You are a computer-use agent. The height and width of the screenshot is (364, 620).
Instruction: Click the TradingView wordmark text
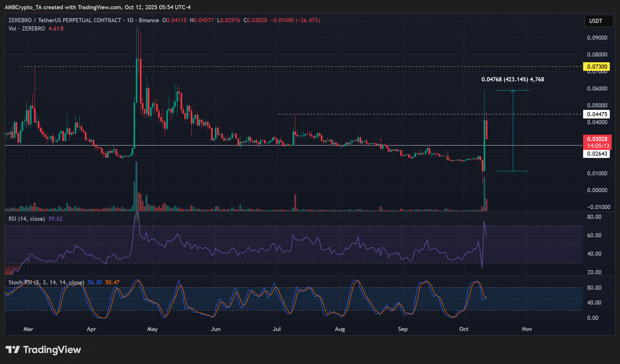pos(52,350)
